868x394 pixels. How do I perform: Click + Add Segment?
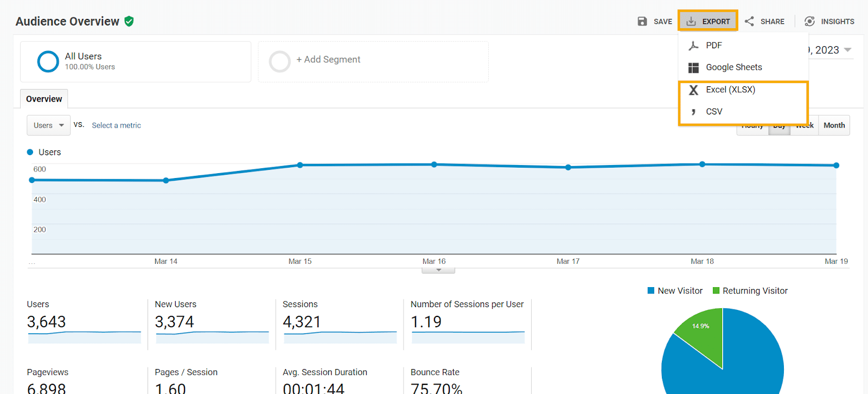click(x=328, y=60)
